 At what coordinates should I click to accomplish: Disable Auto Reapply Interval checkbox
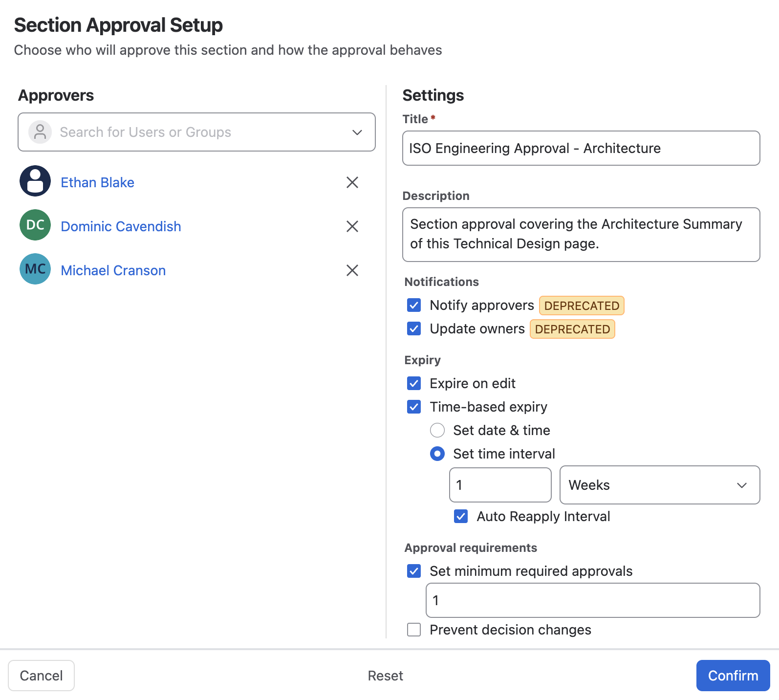461,516
